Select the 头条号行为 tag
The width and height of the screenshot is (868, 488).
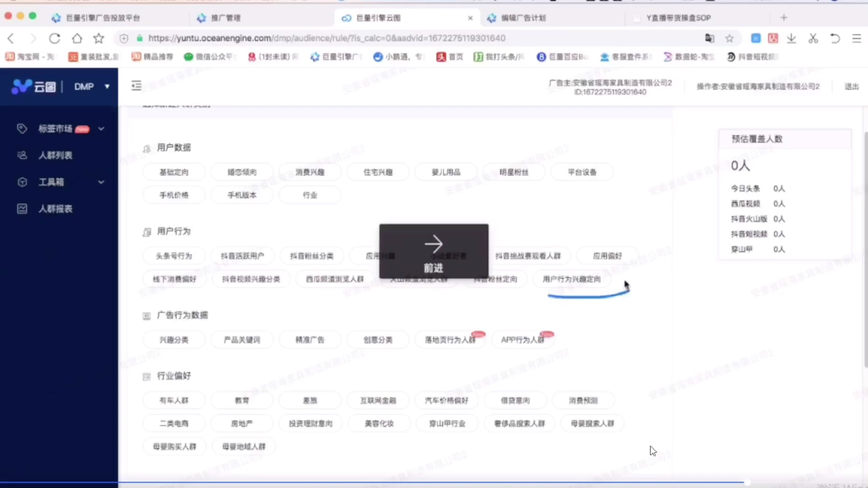(174, 256)
